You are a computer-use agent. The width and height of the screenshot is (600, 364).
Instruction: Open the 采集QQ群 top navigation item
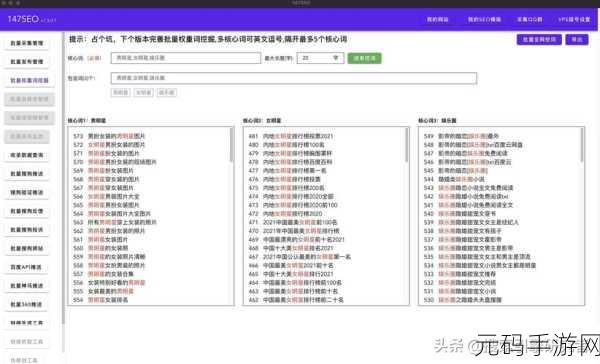pos(530,20)
